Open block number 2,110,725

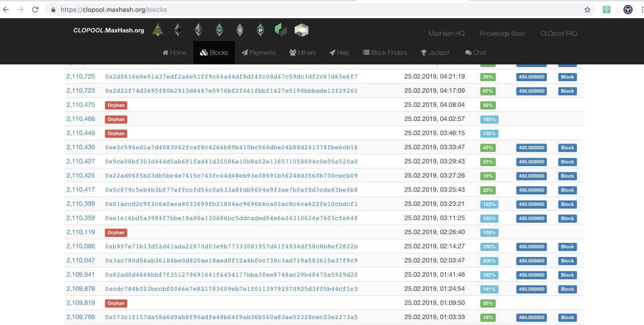click(x=80, y=77)
